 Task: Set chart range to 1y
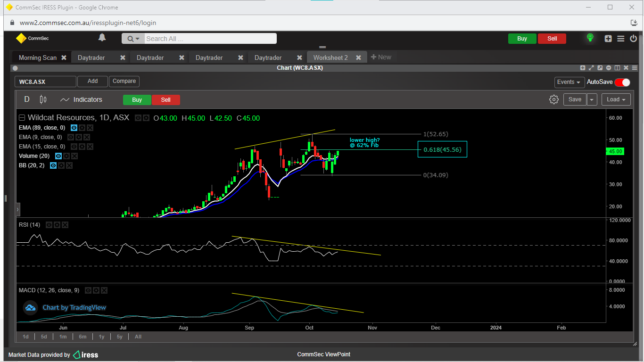point(101,337)
